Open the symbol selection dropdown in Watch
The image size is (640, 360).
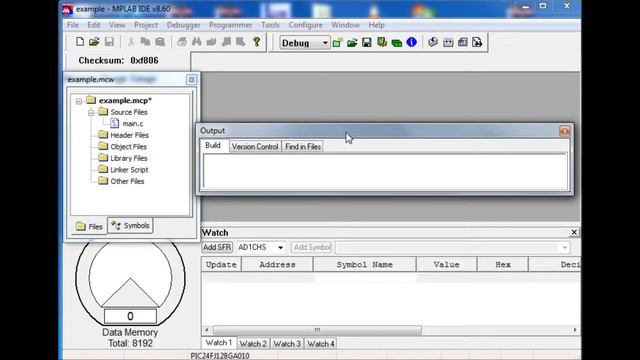(564, 247)
